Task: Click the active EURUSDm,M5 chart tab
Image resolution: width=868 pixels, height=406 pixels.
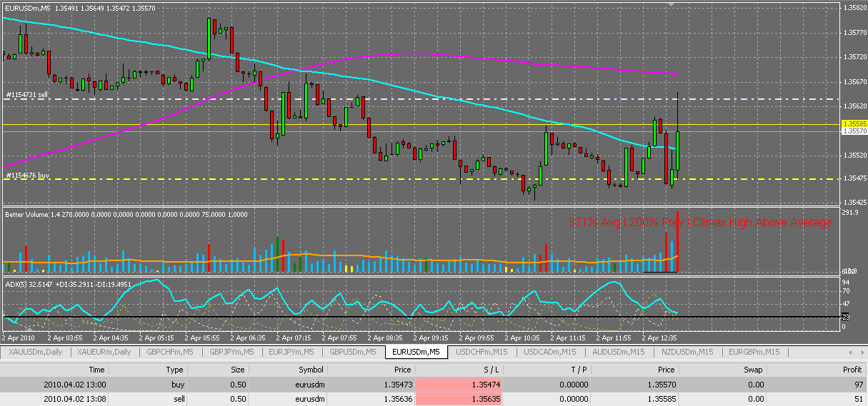Action: [x=416, y=352]
